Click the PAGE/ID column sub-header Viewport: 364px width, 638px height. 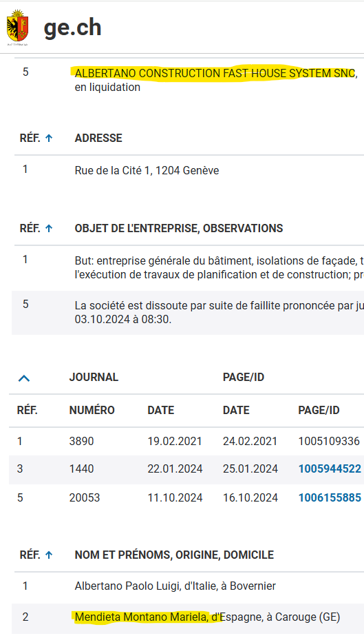[x=319, y=410]
